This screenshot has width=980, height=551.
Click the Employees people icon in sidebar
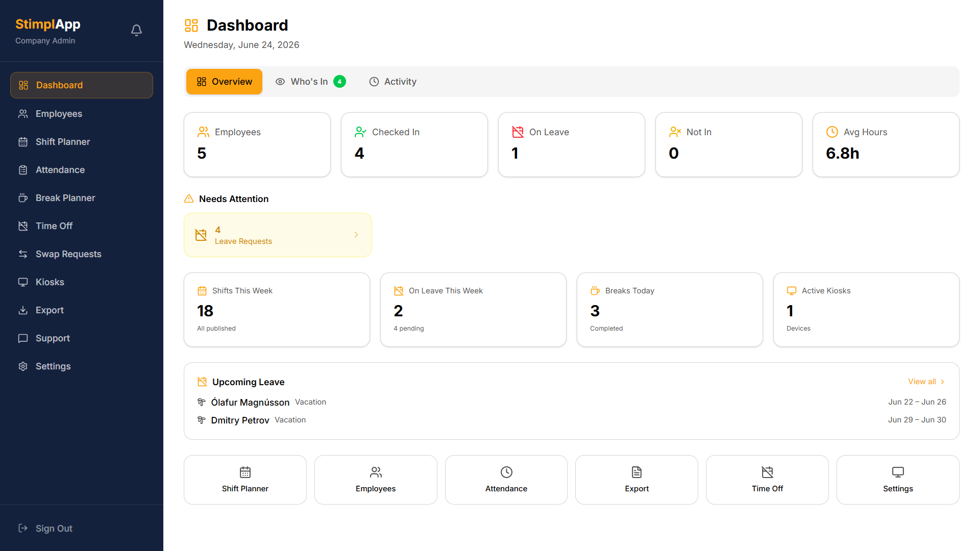click(23, 114)
